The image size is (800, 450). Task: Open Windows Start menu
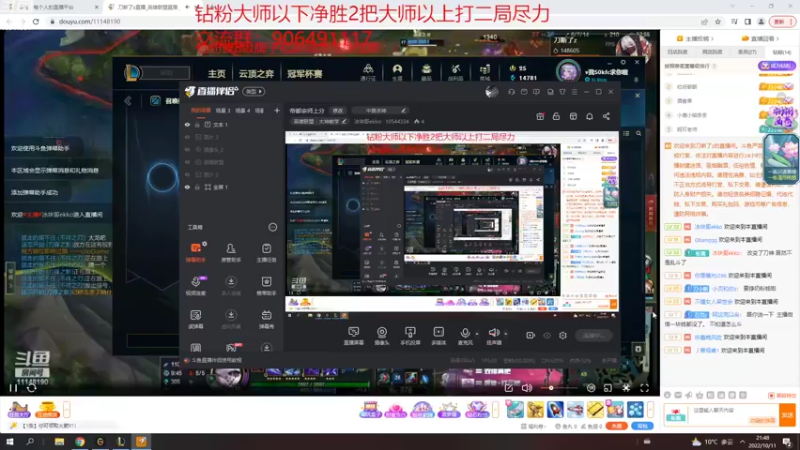click(x=9, y=442)
